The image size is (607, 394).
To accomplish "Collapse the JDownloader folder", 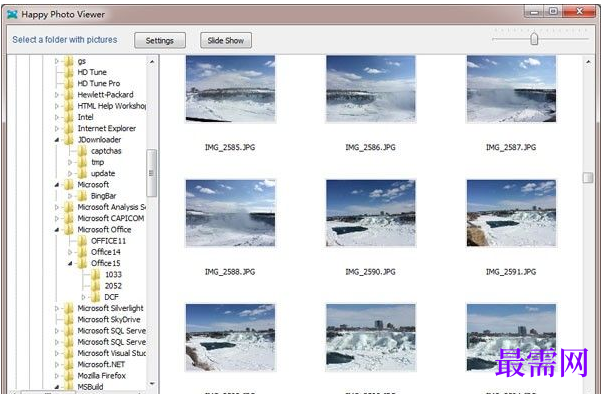I will (x=57, y=140).
